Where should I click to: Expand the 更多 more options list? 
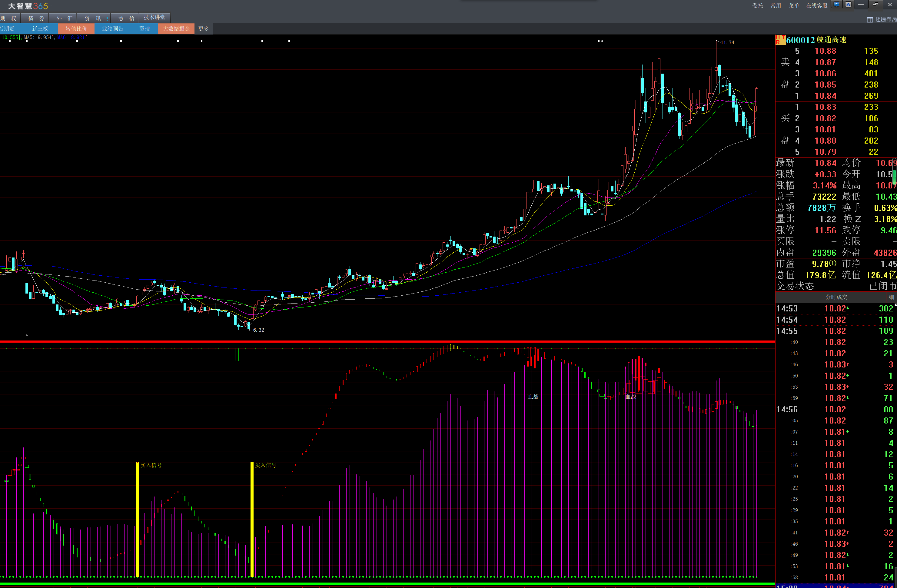(204, 29)
